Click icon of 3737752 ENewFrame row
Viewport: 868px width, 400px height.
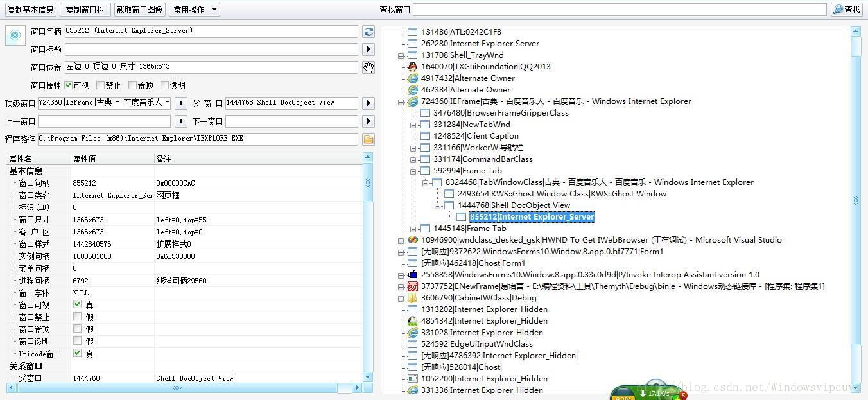click(413, 286)
